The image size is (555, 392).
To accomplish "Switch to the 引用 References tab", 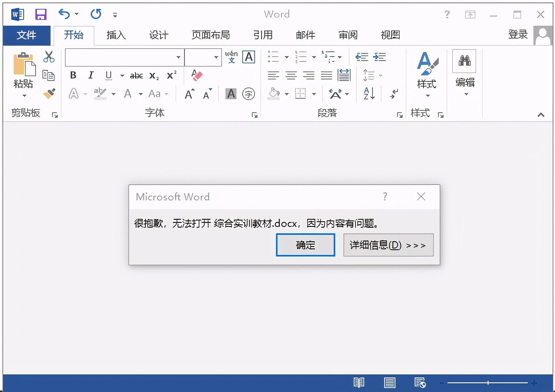I will [263, 35].
